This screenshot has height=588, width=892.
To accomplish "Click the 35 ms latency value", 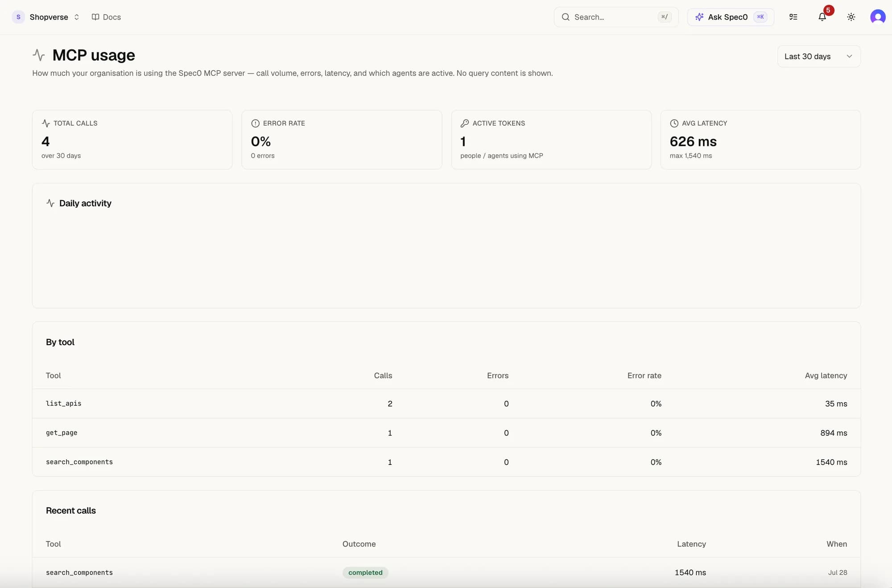I will tap(836, 403).
